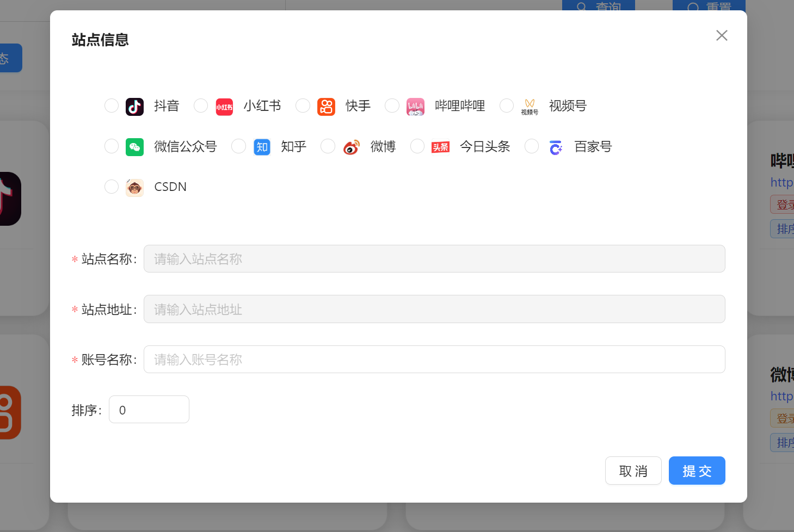Click the 小红书 red logo icon
Image resolution: width=794 pixels, height=532 pixels.
pyautogui.click(x=224, y=107)
